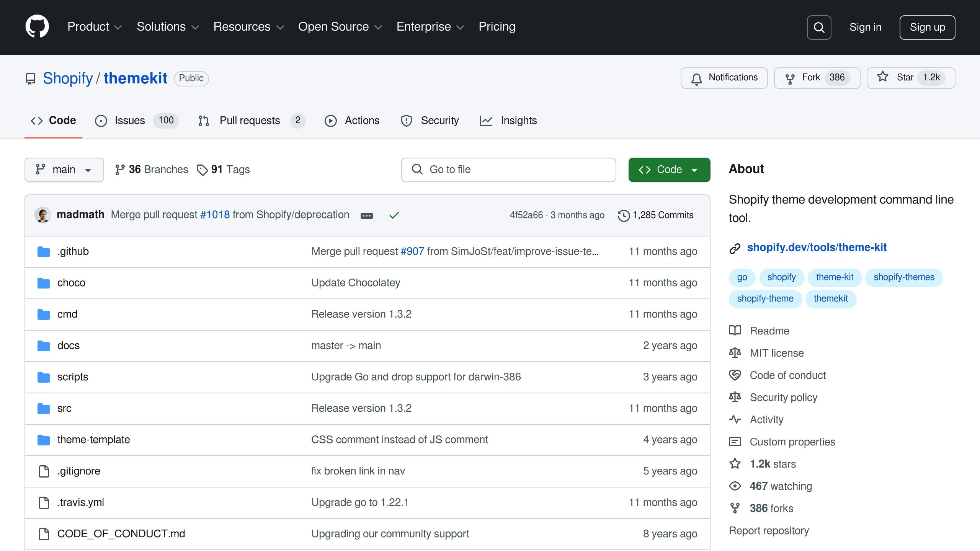Click the Code of conduct heart icon
Image resolution: width=980 pixels, height=551 pixels.
(735, 375)
